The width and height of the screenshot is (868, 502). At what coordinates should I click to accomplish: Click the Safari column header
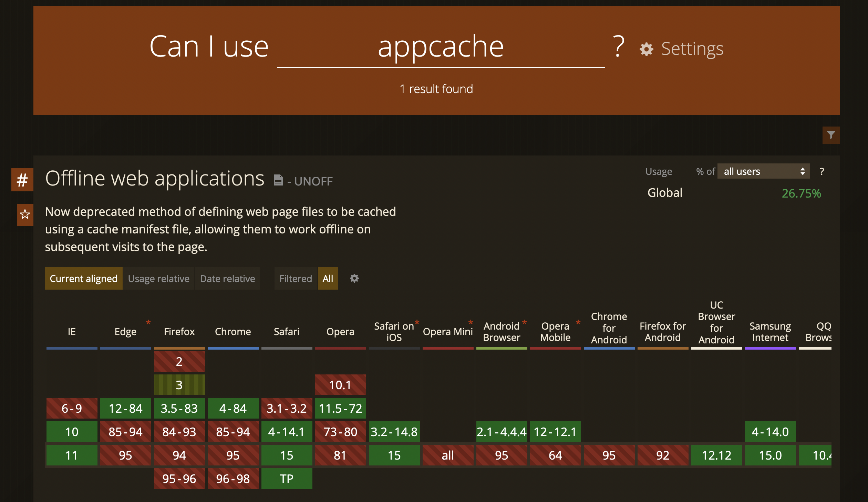point(287,331)
